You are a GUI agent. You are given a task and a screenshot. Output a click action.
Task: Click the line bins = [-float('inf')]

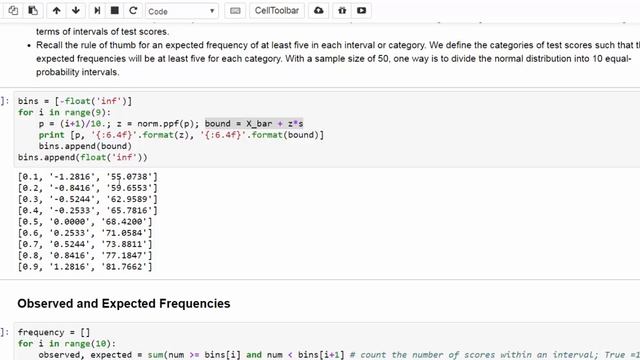click(75, 101)
